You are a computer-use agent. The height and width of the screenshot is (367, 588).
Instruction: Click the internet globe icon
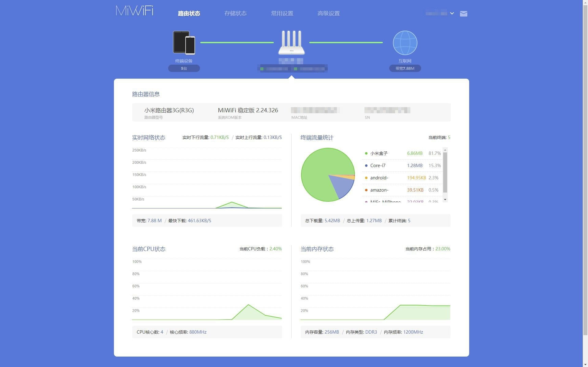(405, 43)
